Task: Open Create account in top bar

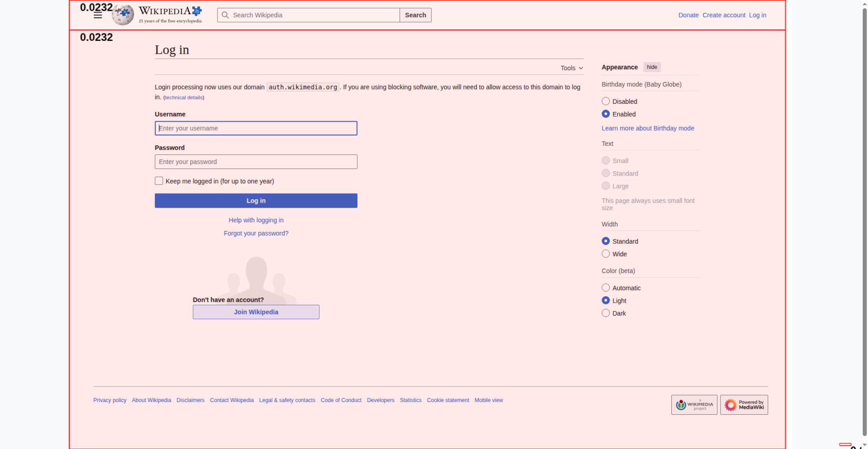Action: coord(723,15)
